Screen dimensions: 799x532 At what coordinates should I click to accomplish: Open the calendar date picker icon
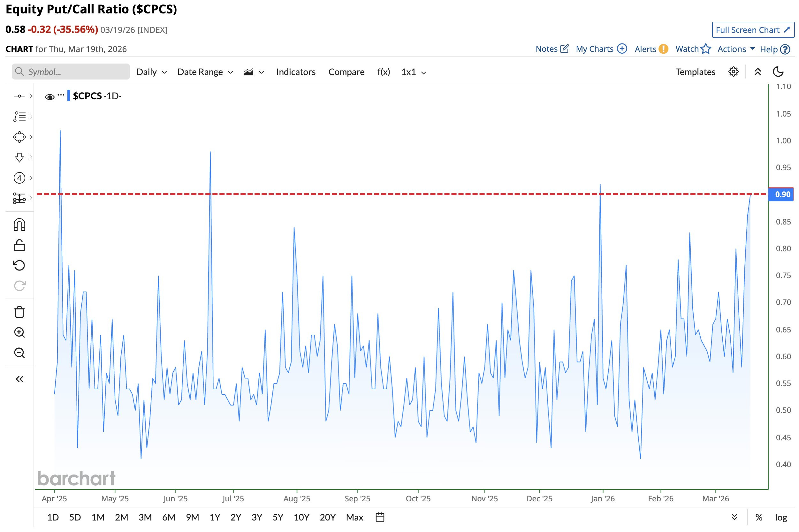point(380,517)
